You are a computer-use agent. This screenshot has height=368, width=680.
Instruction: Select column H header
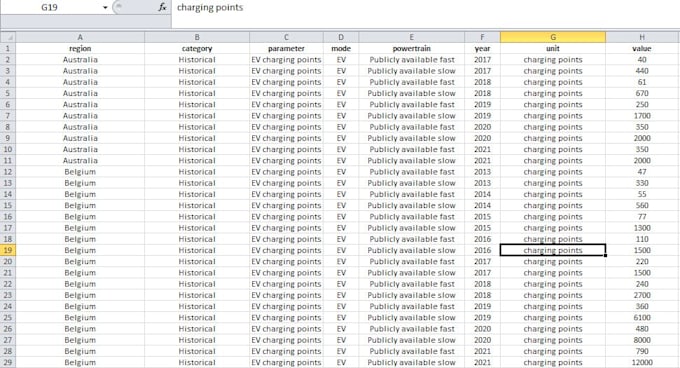tap(642, 37)
